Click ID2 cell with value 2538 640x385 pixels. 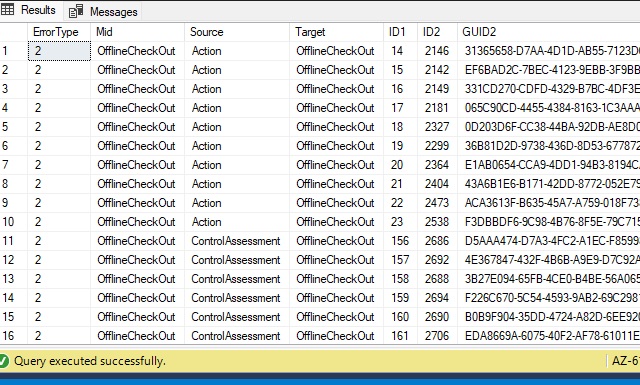[437, 222]
